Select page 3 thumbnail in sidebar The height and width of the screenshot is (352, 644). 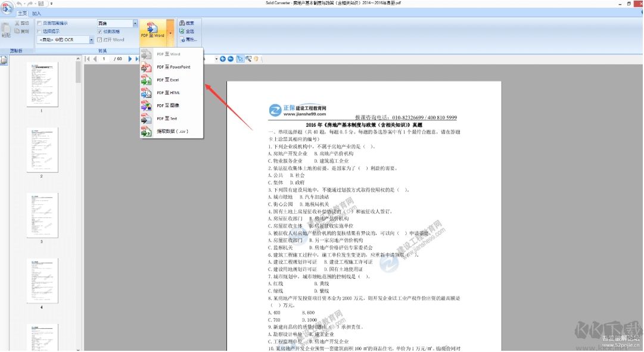(42, 214)
